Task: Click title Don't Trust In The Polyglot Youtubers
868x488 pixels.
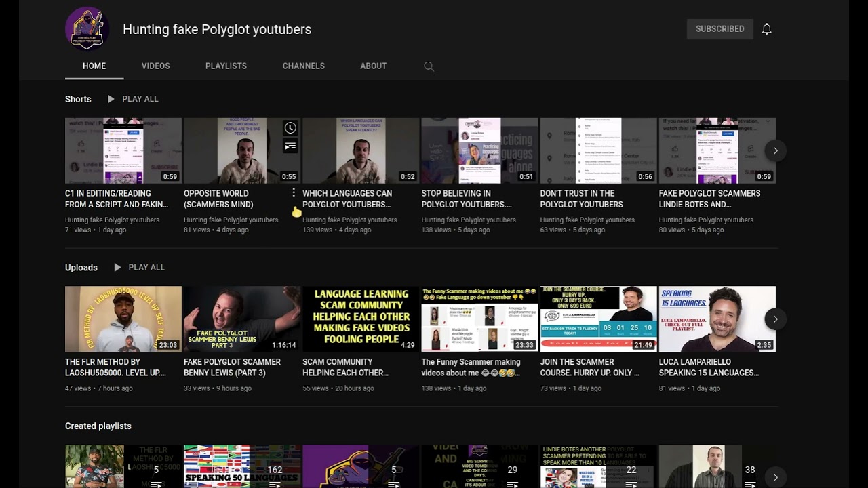Action: tap(582, 199)
